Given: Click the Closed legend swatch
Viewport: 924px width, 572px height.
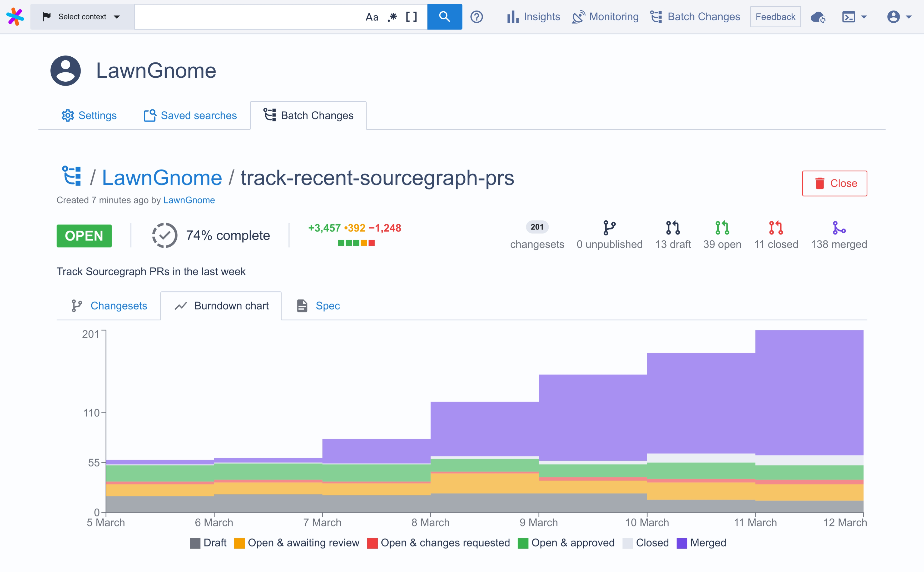Looking at the screenshot, I should pyautogui.click(x=628, y=543).
